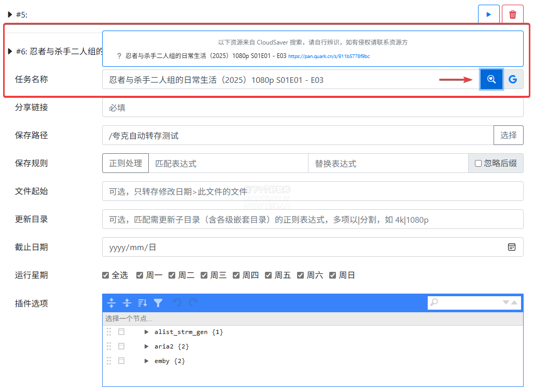Uncheck 周四 run day
Viewport: 534px width, 392px height.
pyautogui.click(x=236, y=275)
